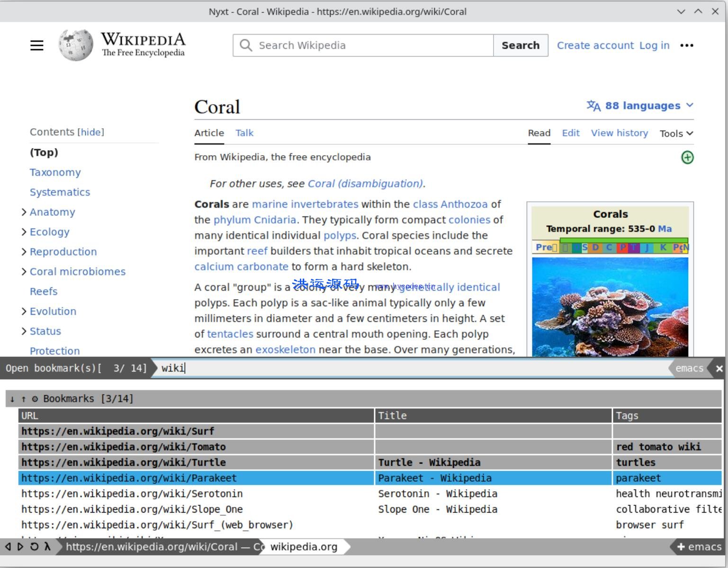This screenshot has width=728, height=568.
Task: Click the forward navigation arrow in status bar
Action: coord(20,547)
